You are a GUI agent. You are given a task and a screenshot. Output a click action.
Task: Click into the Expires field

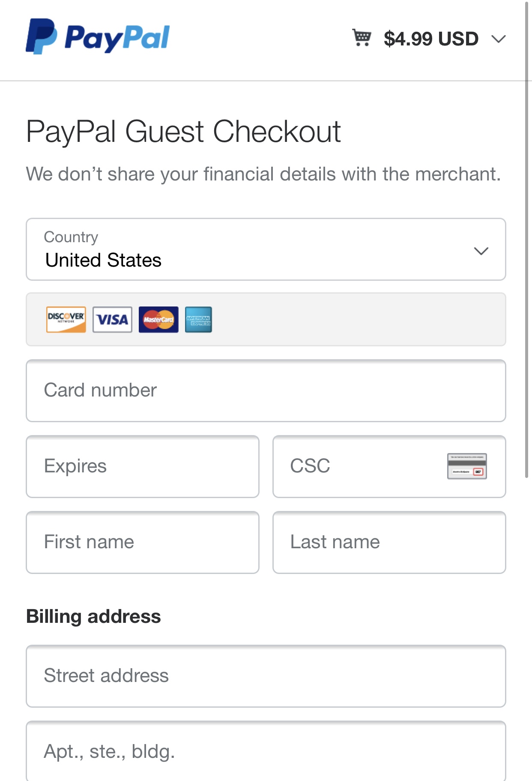coord(143,466)
